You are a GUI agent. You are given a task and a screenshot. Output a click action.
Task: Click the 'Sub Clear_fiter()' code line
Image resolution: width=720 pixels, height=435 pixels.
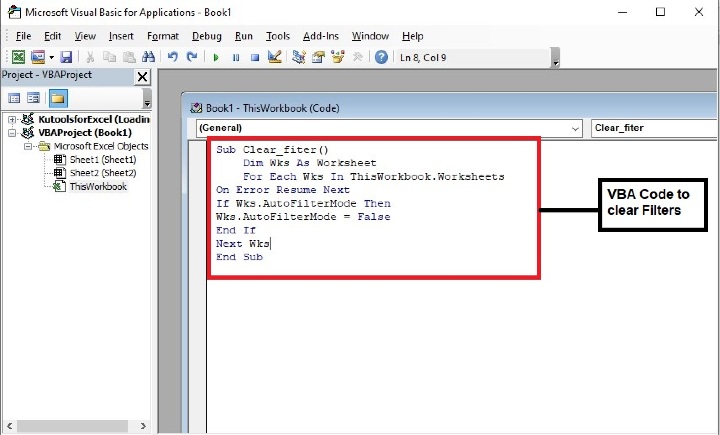tap(272, 150)
